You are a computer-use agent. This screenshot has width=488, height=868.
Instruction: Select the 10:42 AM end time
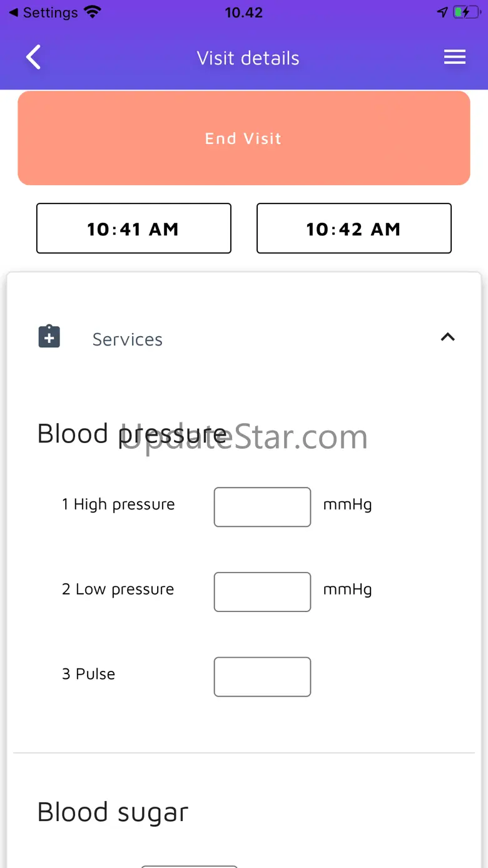pyautogui.click(x=353, y=228)
